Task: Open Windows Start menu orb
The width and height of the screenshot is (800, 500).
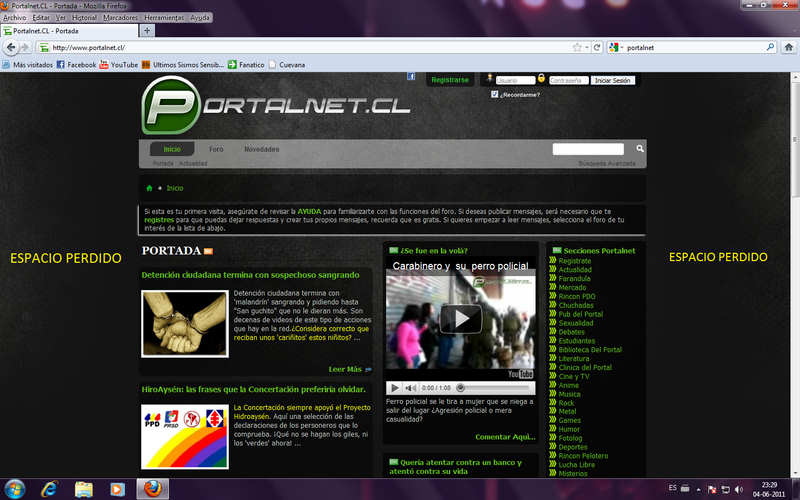Action: click(14, 489)
